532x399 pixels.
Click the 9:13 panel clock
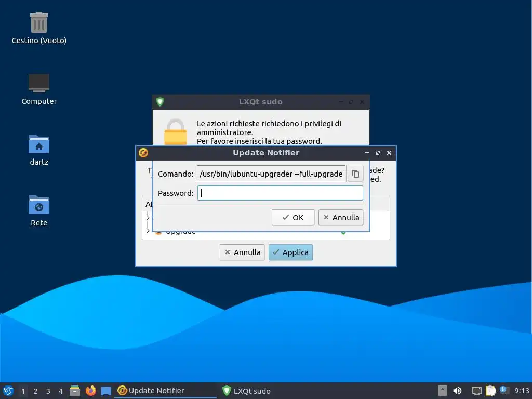click(522, 391)
